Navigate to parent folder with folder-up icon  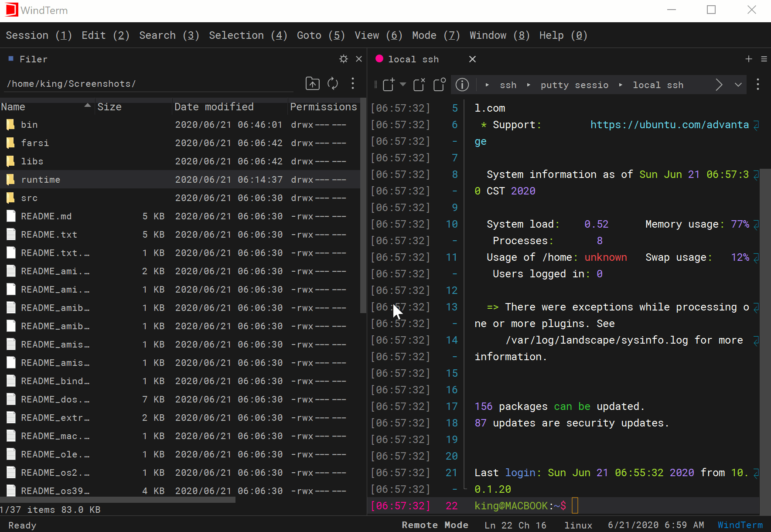point(313,83)
